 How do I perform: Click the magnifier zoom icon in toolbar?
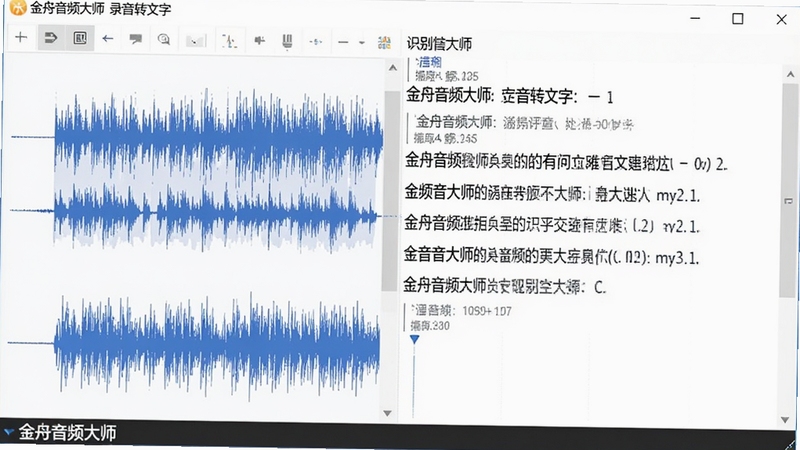[164, 39]
